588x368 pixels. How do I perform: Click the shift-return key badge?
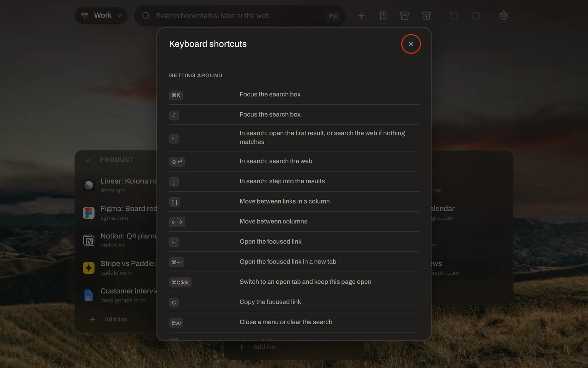pyautogui.click(x=177, y=162)
